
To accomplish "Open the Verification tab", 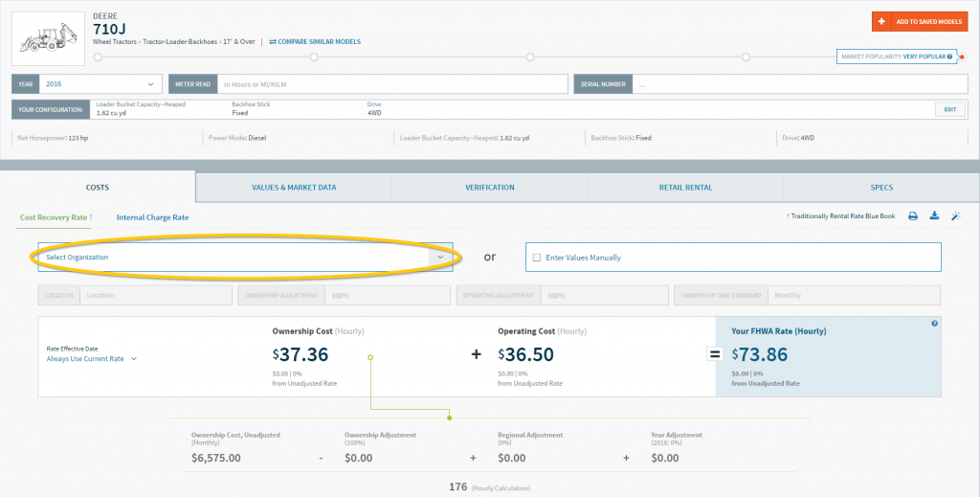I will pos(490,188).
